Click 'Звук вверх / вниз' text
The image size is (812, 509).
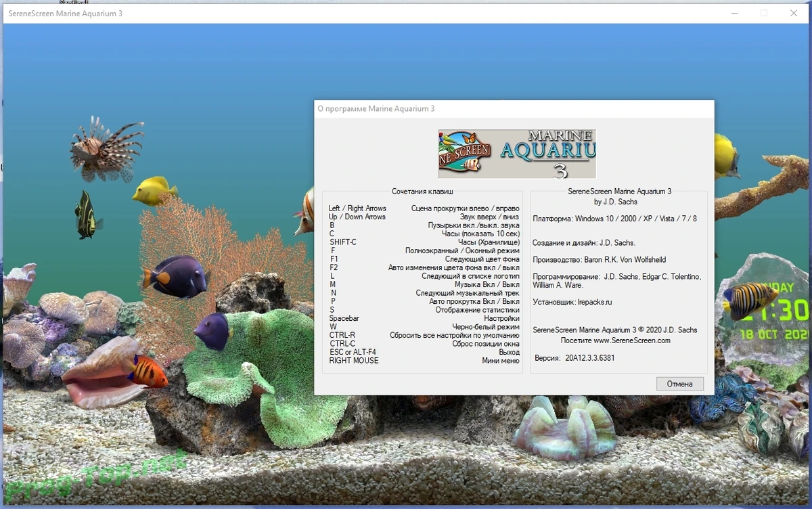(x=489, y=217)
